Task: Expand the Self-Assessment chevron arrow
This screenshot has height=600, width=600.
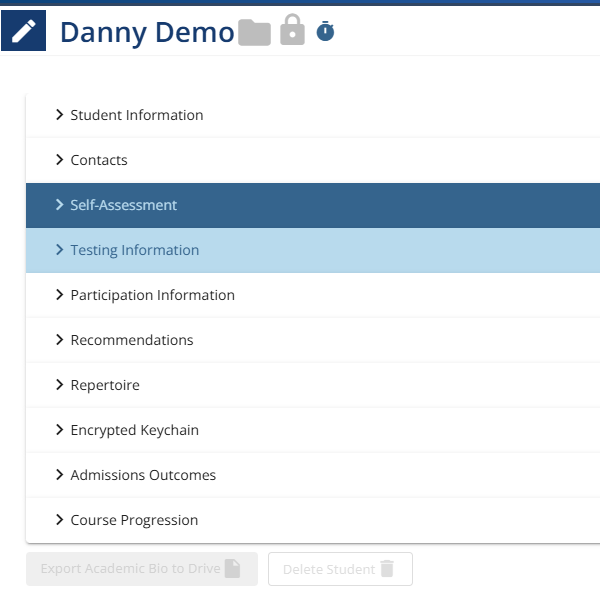Action: pyautogui.click(x=59, y=205)
